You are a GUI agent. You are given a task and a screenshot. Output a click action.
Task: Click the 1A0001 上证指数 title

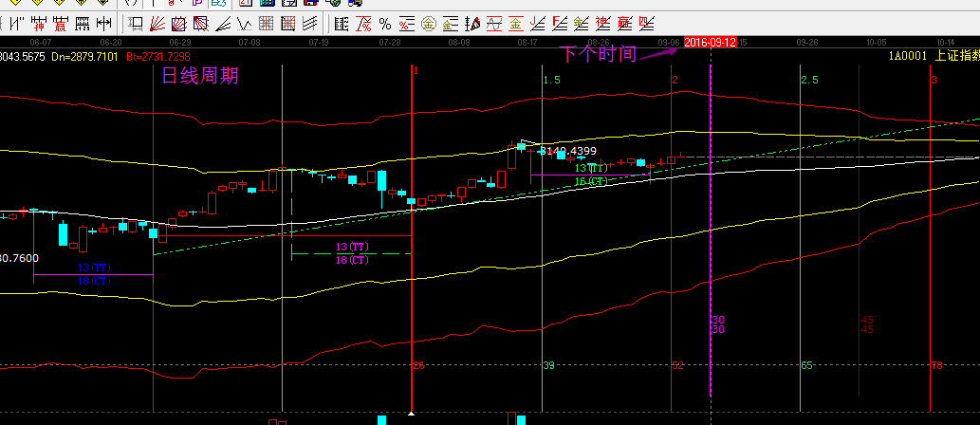point(934,56)
